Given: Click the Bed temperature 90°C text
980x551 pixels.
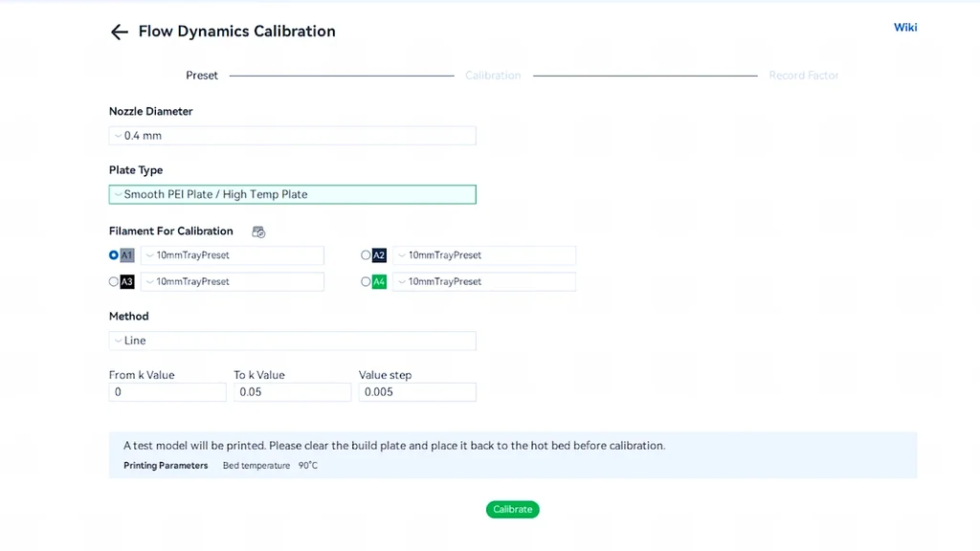Looking at the screenshot, I should pyautogui.click(x=270, y=466).
